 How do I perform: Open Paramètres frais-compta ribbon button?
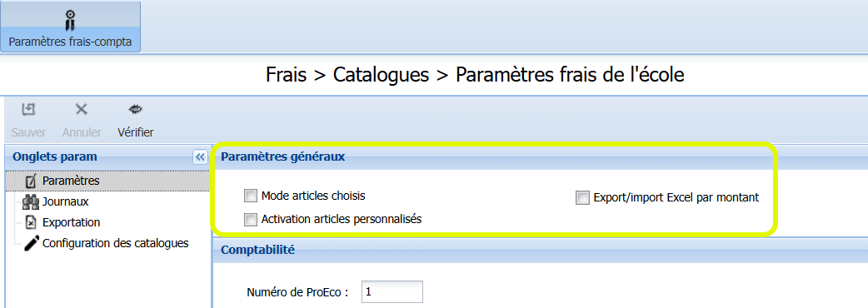[70, 27]
